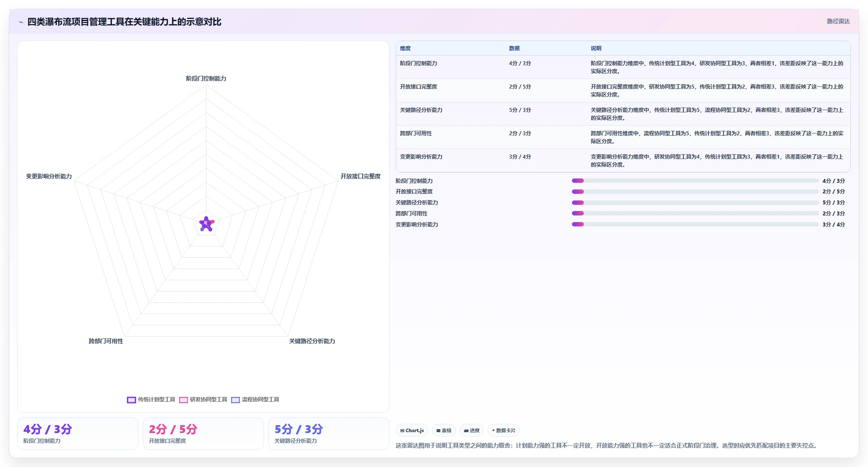Viewport: 868px width, 467px height.
Task: Click the 关键路径分析能力 label beside its progress bar
Action: (417, 203)
